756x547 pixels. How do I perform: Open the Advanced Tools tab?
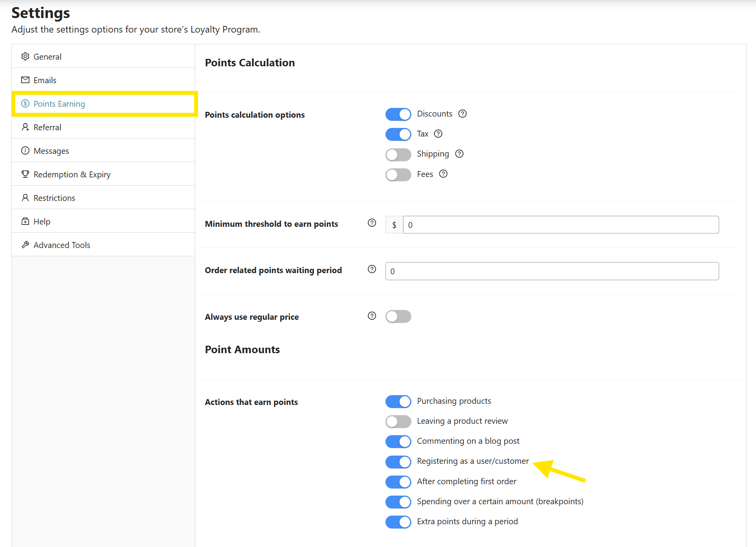tap(104, 244)
